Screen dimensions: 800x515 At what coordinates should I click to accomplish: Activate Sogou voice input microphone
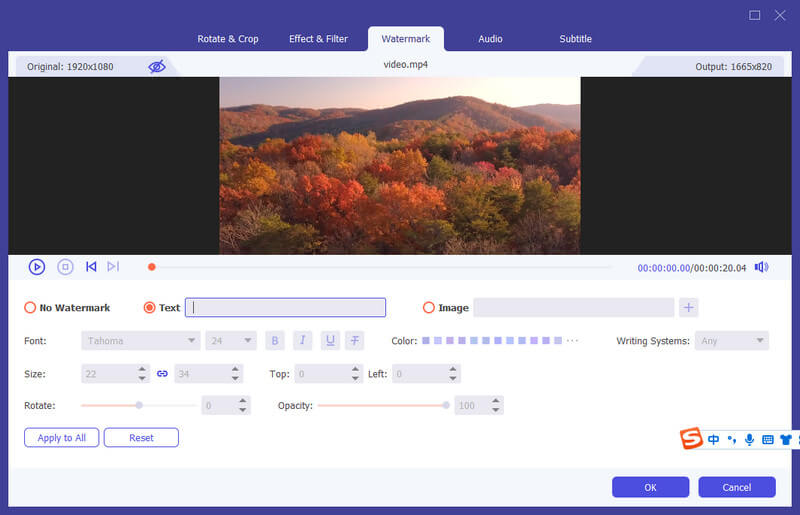[749, 439]
